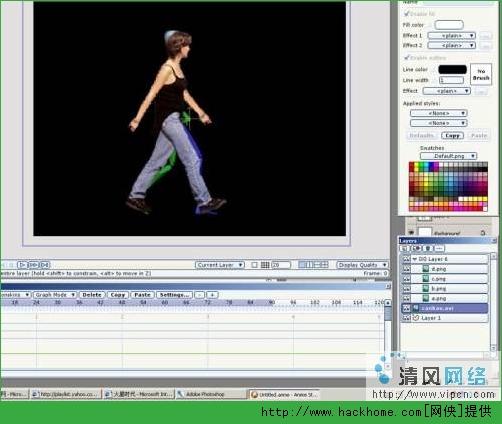Click the play button under the canvas

(x=22, y=265)
